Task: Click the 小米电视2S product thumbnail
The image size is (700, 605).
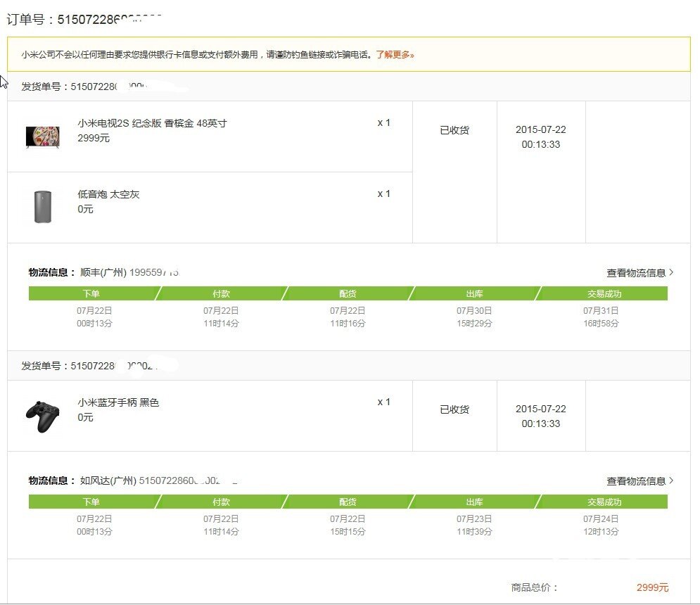Action: pyautogui.click(x=43, y=136)
